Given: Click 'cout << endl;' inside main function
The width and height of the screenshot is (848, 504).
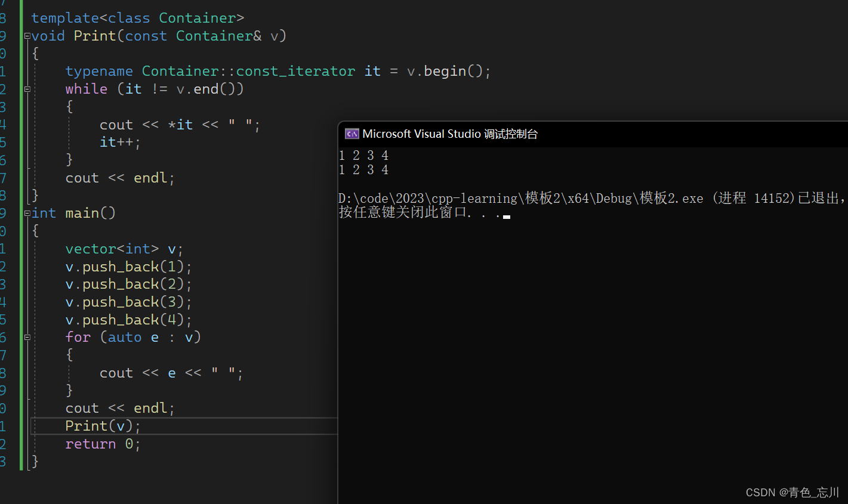Looking at the screenshot, I should point(120,408).
